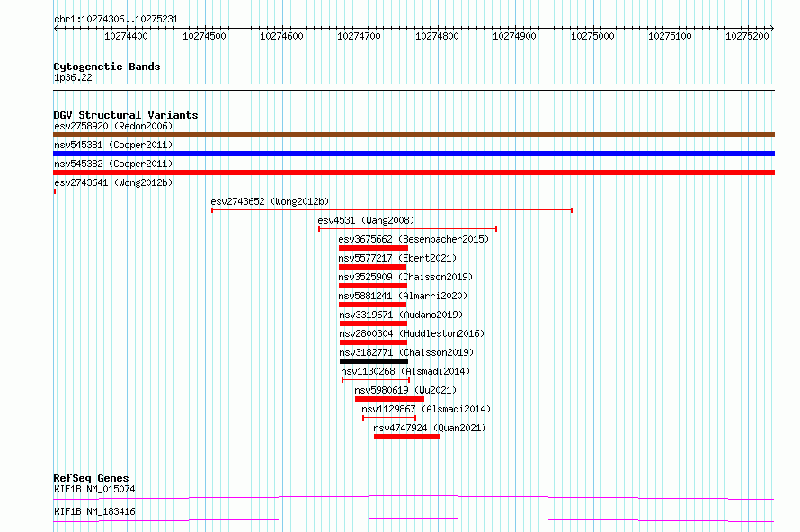Screen dimensions: 800x532
Task: Click the red bar under nsv4747924
Action: pyautogui.click(x=407, y=437)
